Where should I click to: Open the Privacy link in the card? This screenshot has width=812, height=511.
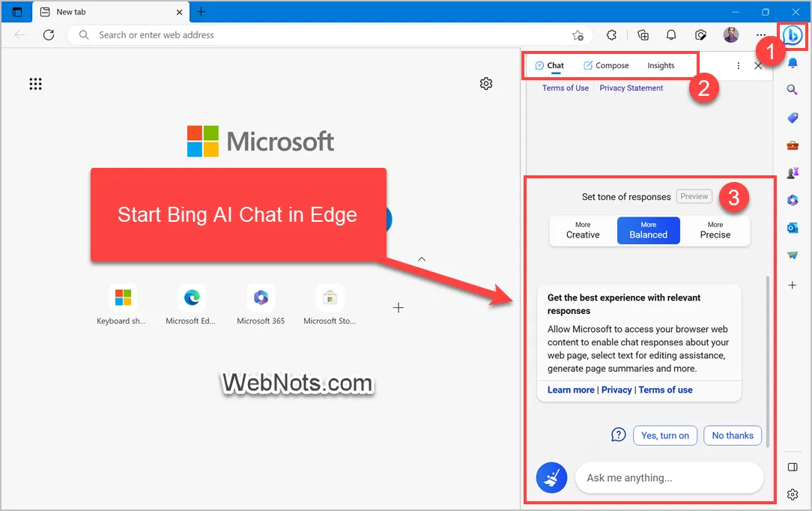[616, 390]
